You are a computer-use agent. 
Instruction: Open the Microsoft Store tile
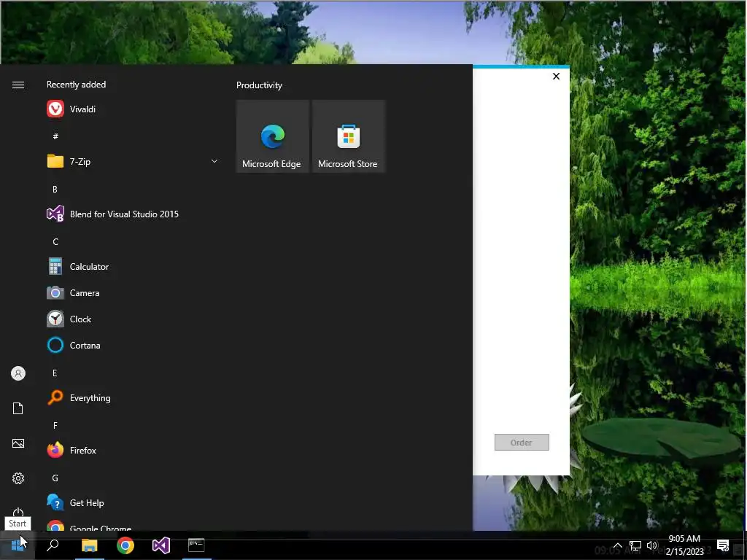348,136
